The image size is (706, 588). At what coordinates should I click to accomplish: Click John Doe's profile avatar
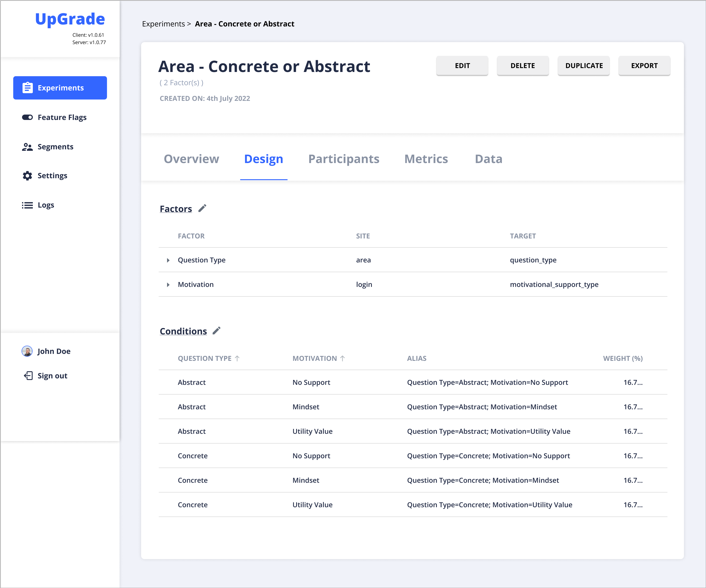click(x=27, y=351)
